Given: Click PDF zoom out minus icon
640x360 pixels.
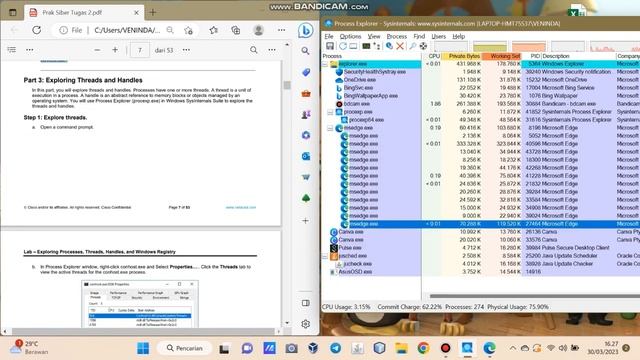Looking at the screenshot, I should (97, 50).
